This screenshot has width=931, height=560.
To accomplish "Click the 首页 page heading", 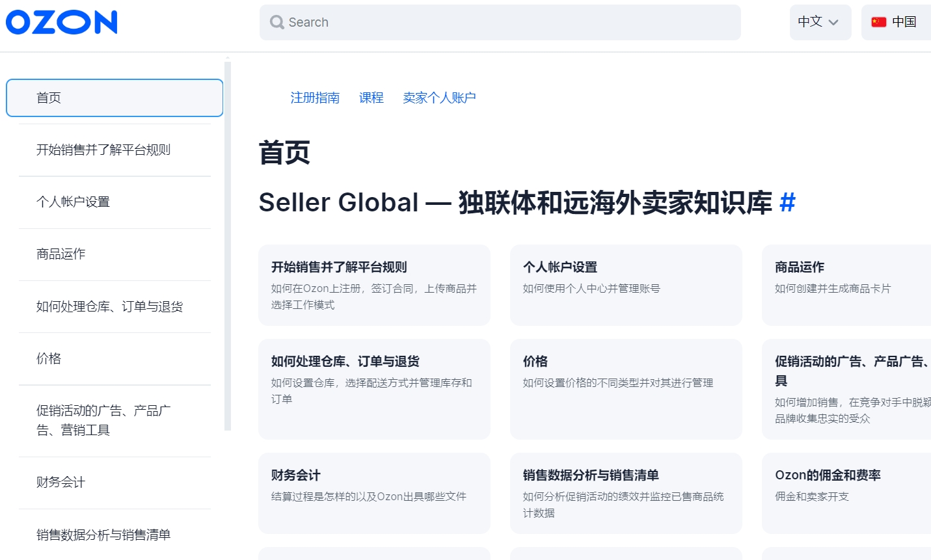I will coord(284,153).
